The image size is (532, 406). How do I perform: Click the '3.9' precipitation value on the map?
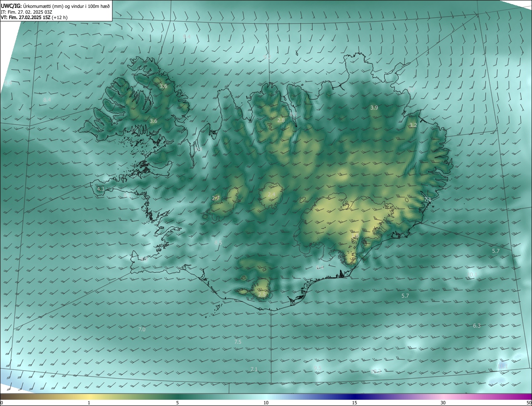[374, 108]
